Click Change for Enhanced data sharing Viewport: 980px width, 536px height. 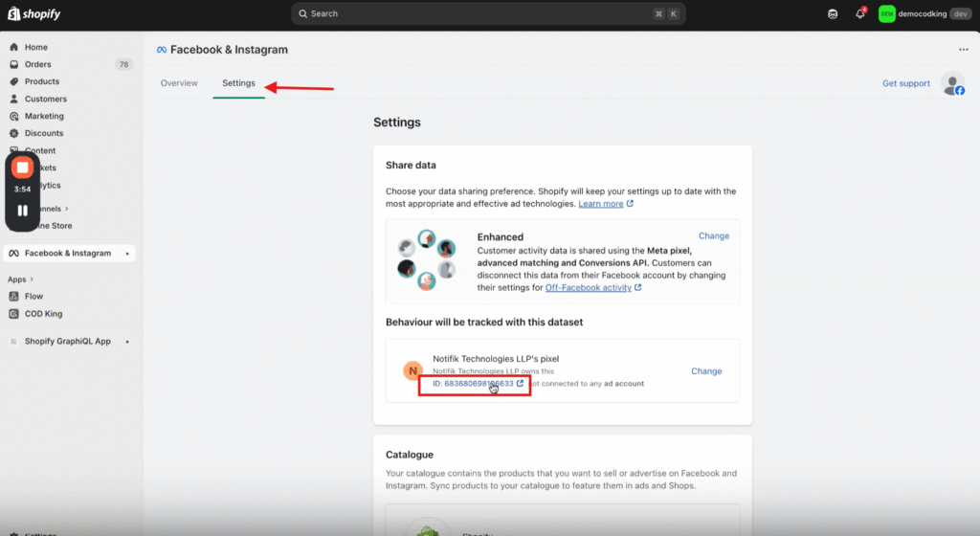[713, 235]
